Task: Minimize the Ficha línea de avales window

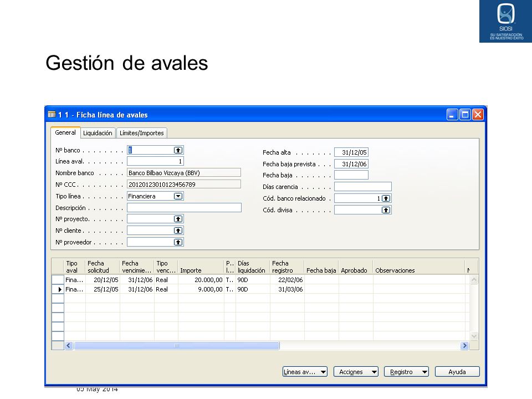Action: click(452, 115)
